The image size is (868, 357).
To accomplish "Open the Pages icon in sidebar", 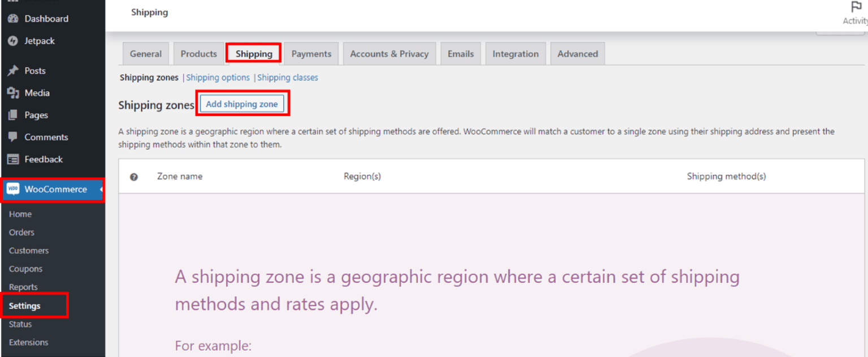I will (x=12, y=115).
